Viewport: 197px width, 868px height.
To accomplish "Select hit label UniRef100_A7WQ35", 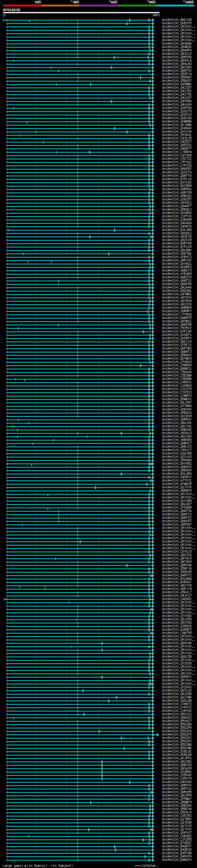I will pos(177,484).
